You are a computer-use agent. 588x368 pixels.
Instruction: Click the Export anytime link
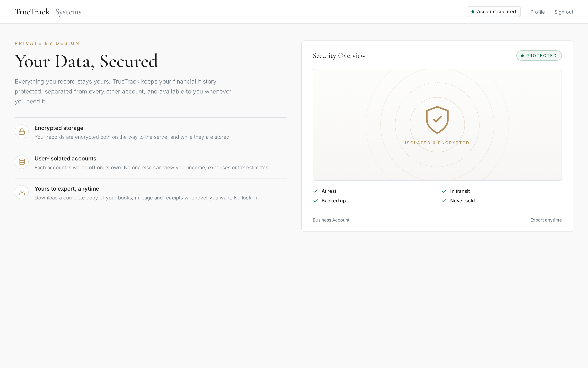pyautogui.click(x=546, y=220)
